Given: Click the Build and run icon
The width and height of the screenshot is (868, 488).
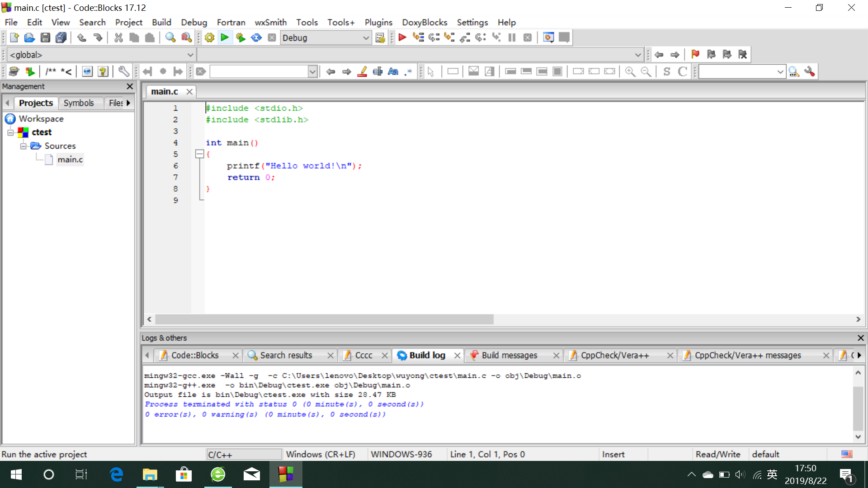Looking at the screenshot, I should (241, 38).
